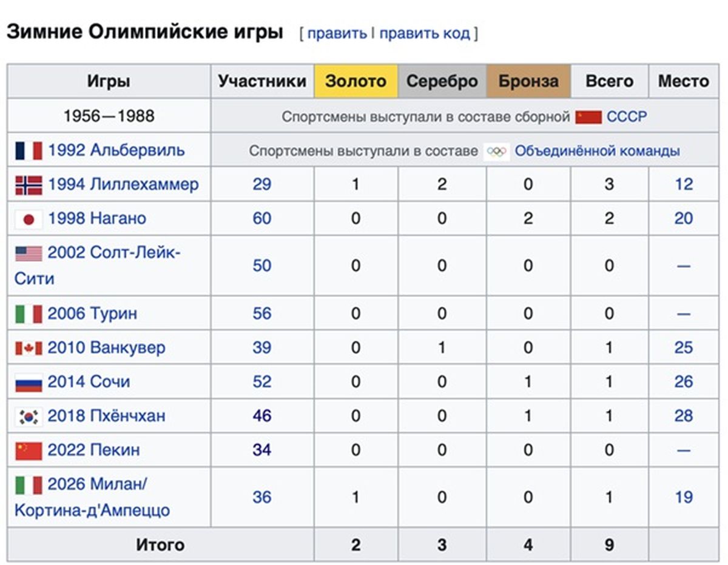Click participants number 29 for Лиллехаммер
Image resolution: width=728 pixels, height=565 pixels.
pos(262,184)
